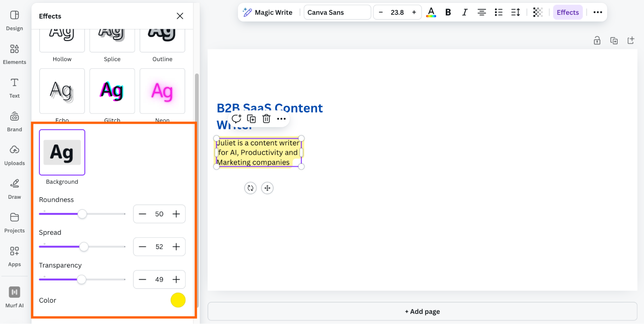Open the toolbar More options menu
Screen dimensions: 644x324
click(x=598, y=13)
